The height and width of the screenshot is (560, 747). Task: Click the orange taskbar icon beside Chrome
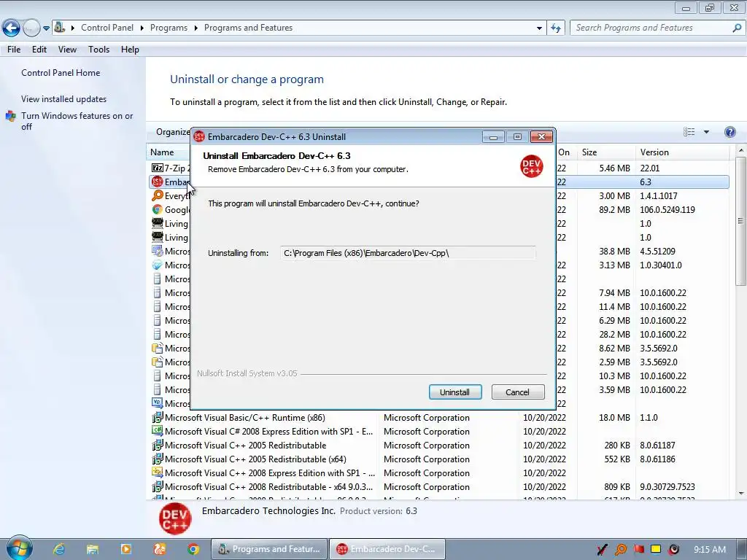click(160, 549)
